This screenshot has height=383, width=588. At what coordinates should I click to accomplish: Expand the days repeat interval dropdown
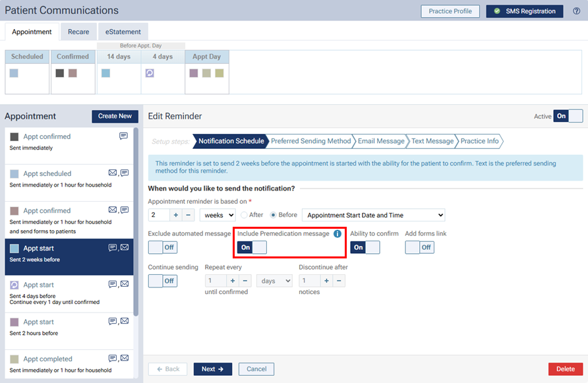click(274, 281)
